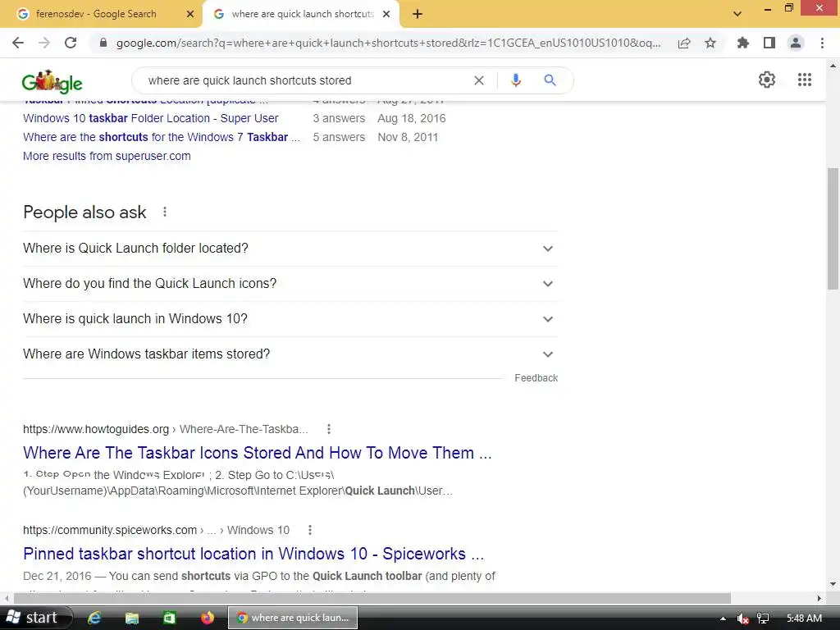Open File Explorer from taskbar
The height and width of the screenshot is (630, 840).
[x=132, y=618]
